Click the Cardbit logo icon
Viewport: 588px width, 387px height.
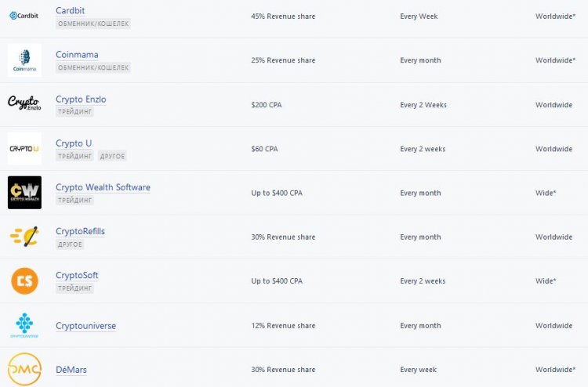(24, 16)
